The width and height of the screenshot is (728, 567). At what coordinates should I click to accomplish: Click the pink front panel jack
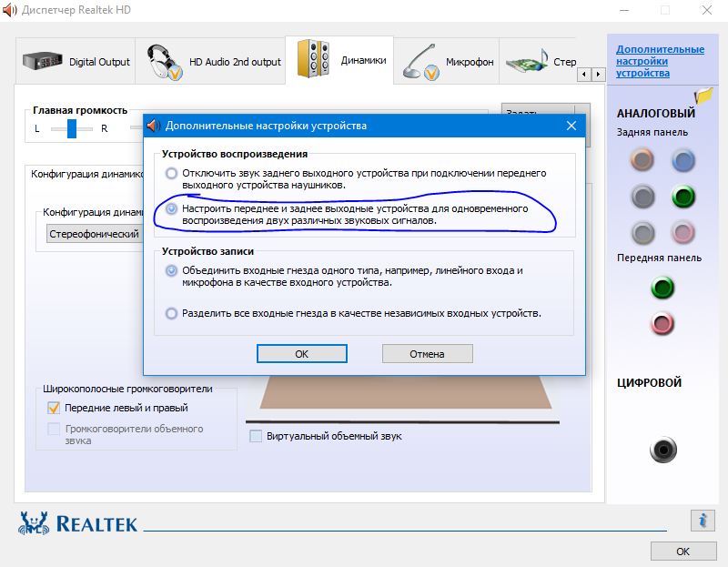coord(662,324)
